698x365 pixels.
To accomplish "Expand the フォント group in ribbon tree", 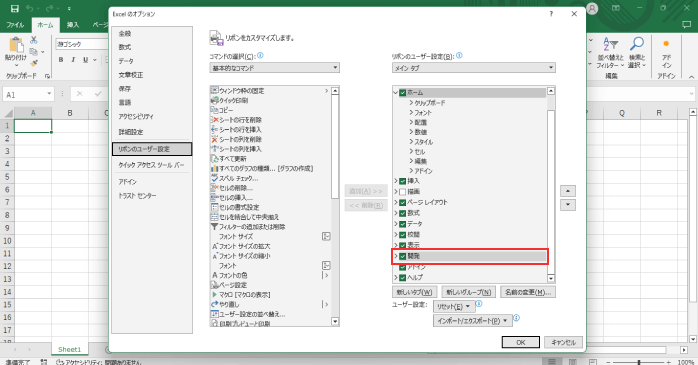I will [411, 113].
